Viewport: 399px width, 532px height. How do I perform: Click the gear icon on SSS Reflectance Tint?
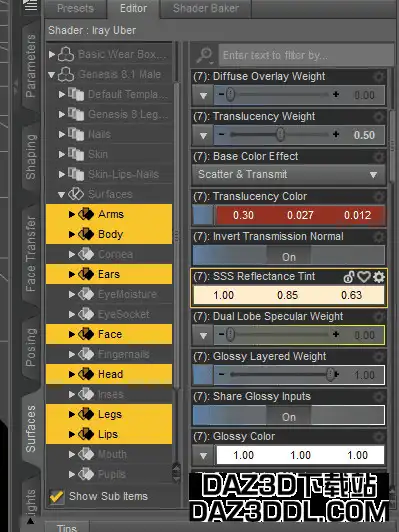pyautogui.click(x=379, y=277)
